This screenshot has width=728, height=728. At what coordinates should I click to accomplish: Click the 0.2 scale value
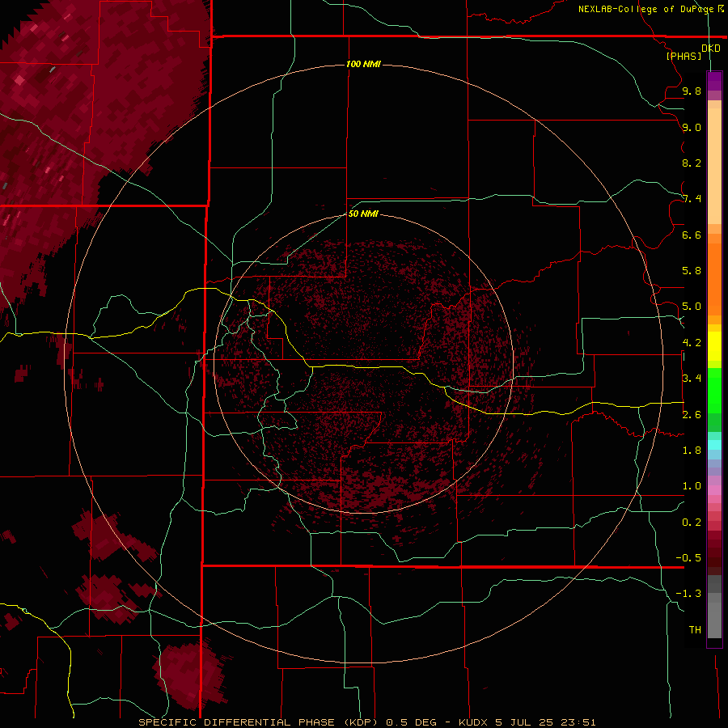coord(692,523)
